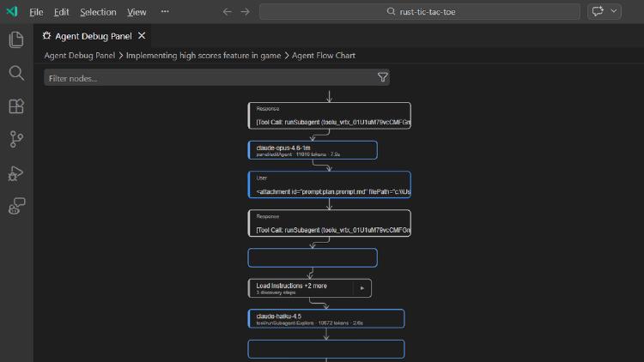Open the Copilot chat icon in the title bar
This screenshot has width=644, height=362.
[x=598, y=11]
